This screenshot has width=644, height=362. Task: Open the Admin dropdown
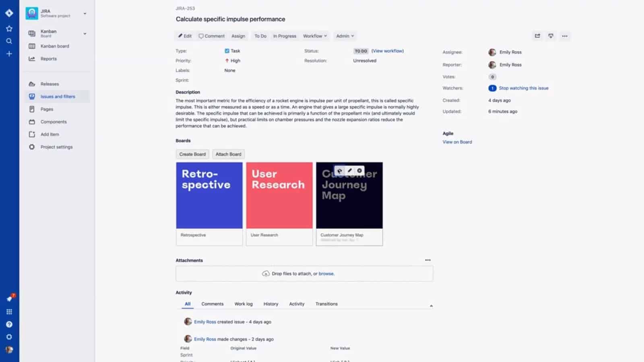[344, 36]
